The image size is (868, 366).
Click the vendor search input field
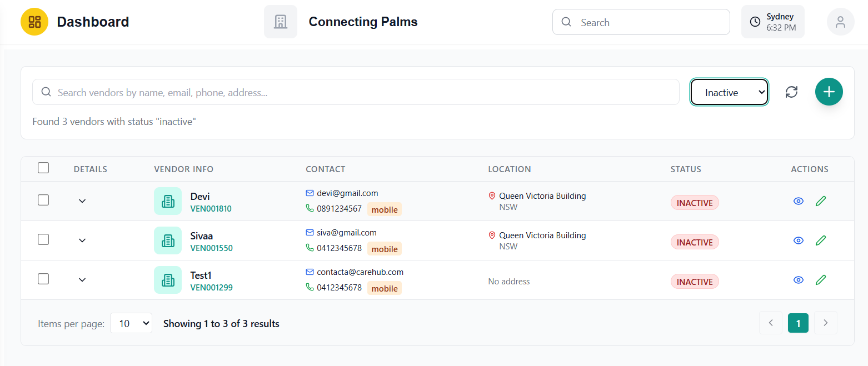point(356,92)
